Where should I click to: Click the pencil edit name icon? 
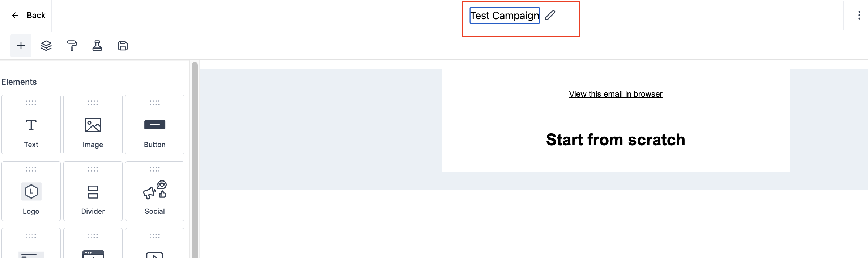coord(550,15)
